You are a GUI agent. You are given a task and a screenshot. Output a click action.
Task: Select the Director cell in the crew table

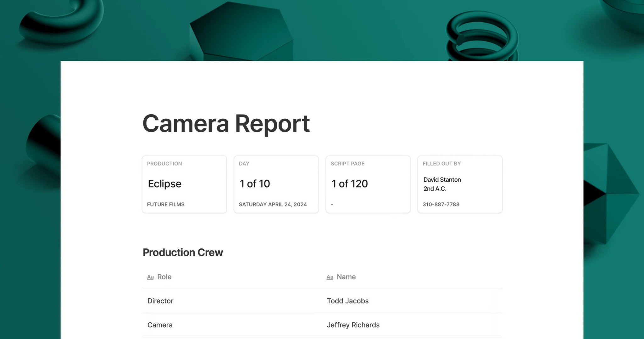pos(160,301)
